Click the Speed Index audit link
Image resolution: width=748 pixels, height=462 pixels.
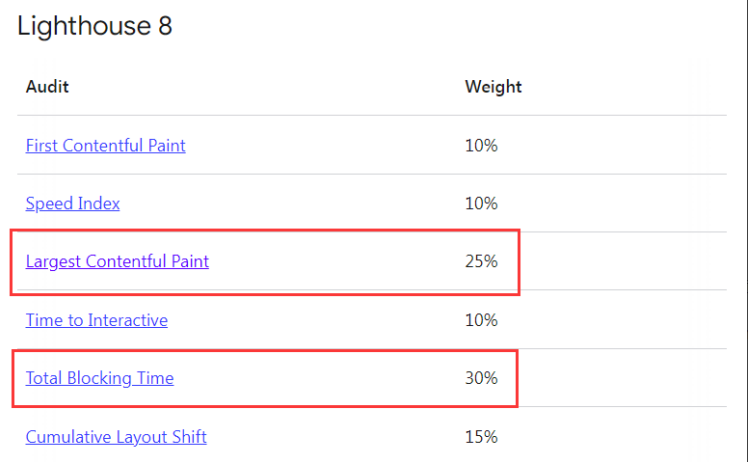pyautogui.click(x=72, y=203)
